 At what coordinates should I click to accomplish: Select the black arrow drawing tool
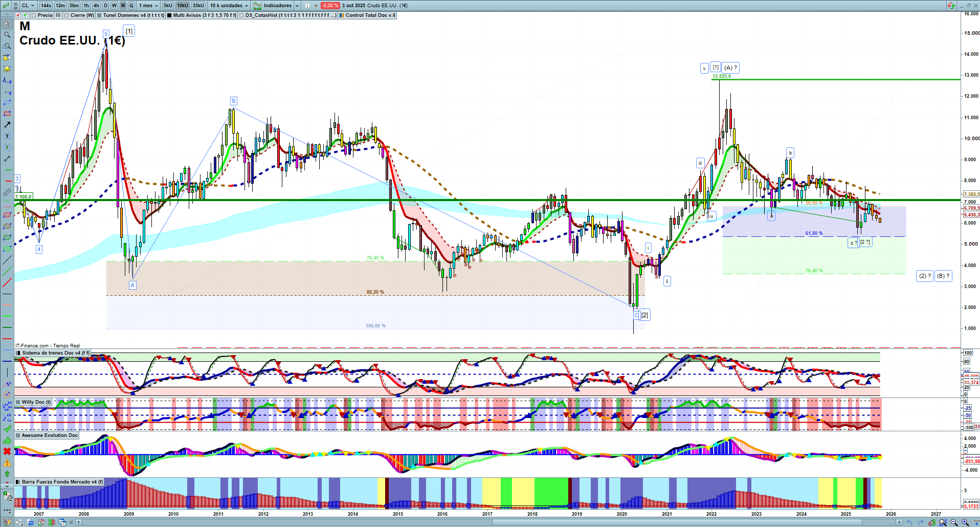click(x=7, y=125)
